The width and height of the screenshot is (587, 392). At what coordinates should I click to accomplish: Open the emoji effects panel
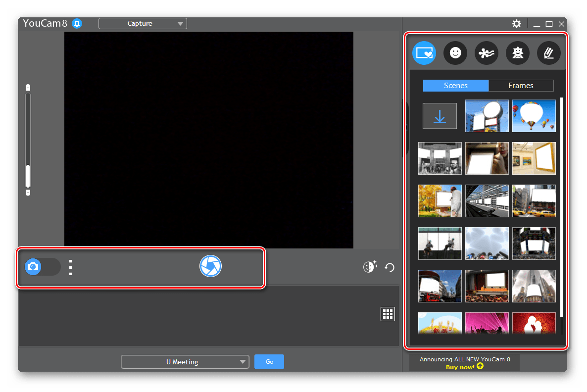(x=455, y=53)
